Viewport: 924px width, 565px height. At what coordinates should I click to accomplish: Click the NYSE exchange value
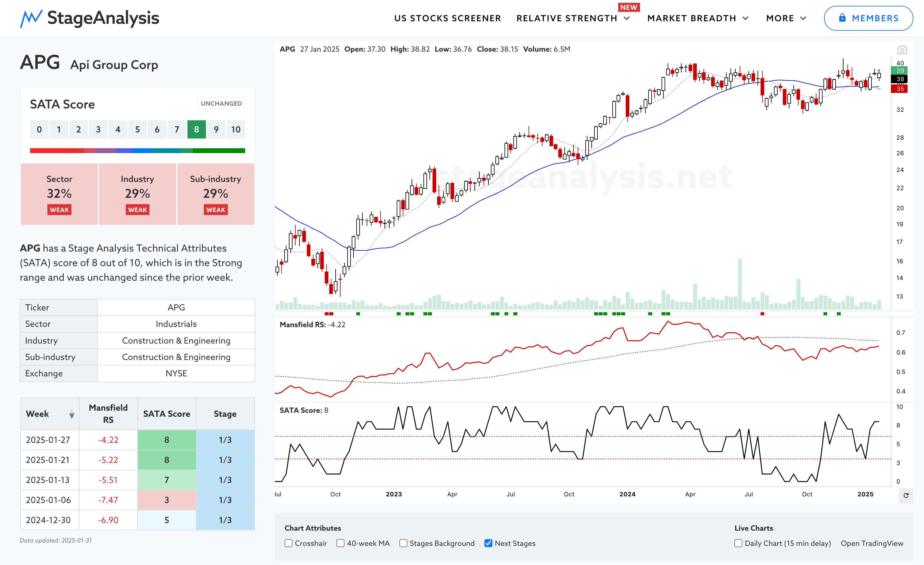point(176,373)
